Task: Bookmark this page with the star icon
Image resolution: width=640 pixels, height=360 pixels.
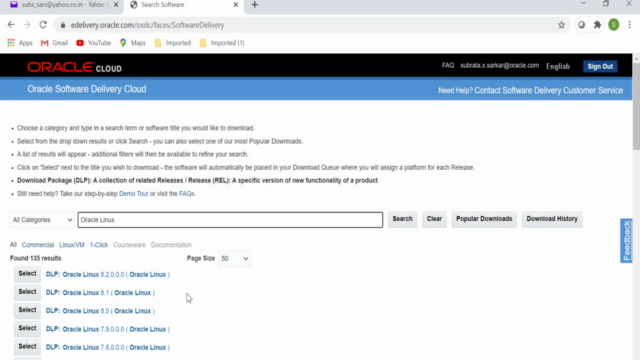Action: pyautogui.click(x=562, y=25)
